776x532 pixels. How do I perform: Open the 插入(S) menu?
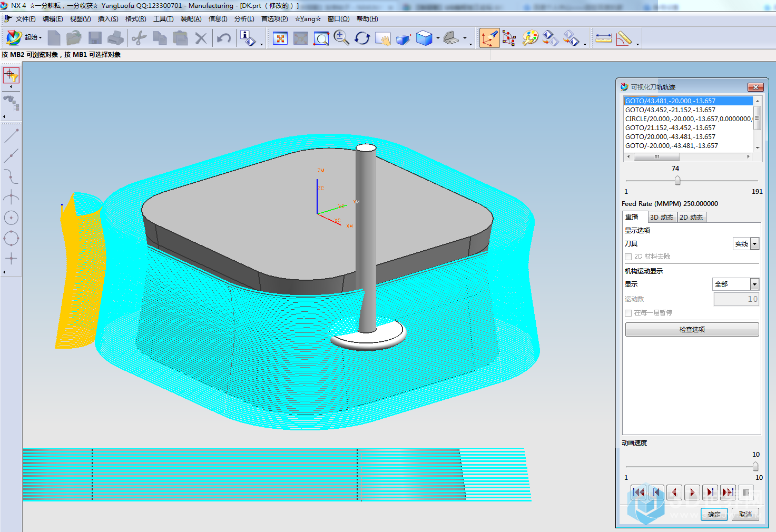[108, 19]
